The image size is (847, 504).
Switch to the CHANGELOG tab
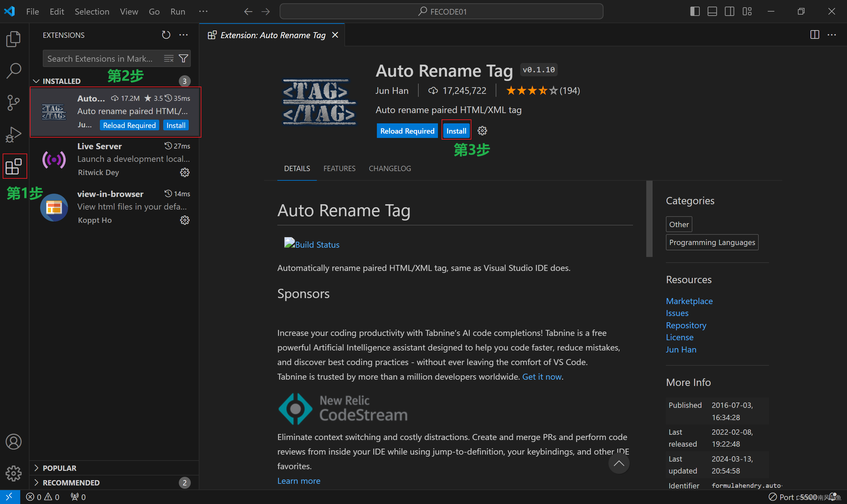tap(390, 168)
